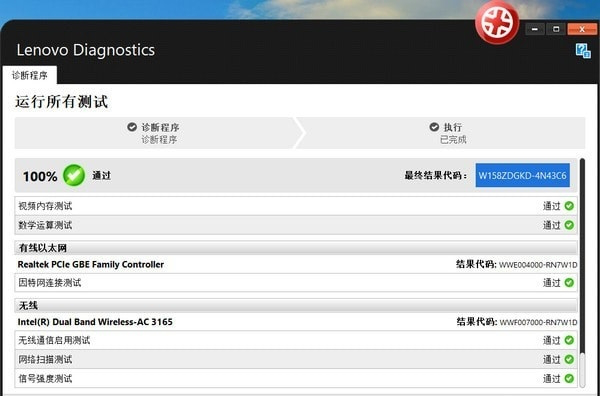
Task: Click the 最终结果代码 label
Action: (436, 176)
